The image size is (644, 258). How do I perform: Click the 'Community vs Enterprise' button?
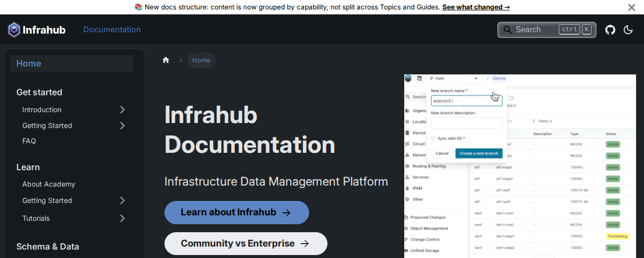(x=246, y=244)
